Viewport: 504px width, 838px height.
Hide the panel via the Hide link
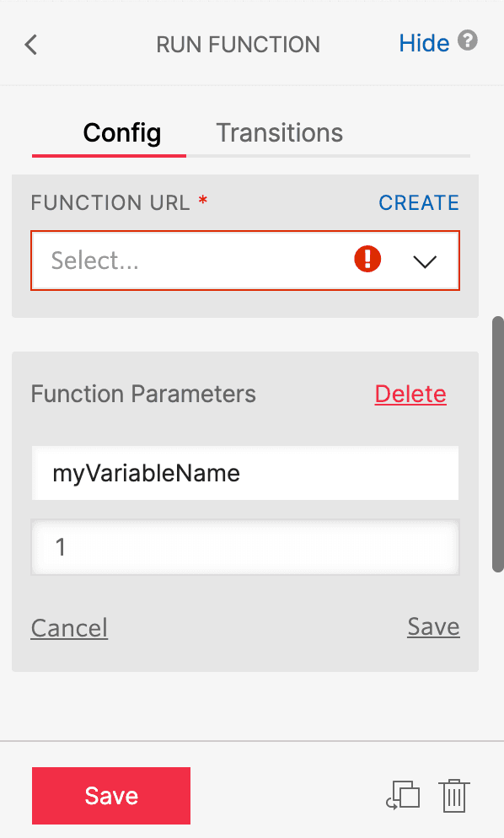coord(424,43)
